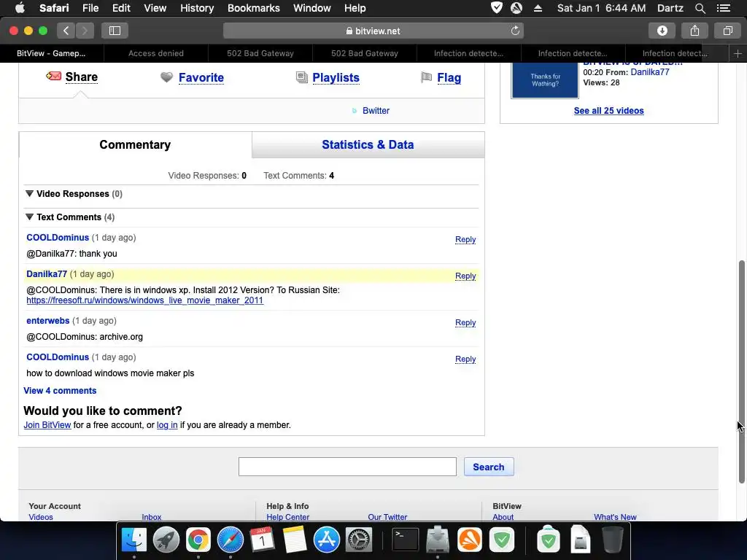Click the Flag link
Image resolution: width=747 pixels, height=560 pixels.
[x=449, y=77]
